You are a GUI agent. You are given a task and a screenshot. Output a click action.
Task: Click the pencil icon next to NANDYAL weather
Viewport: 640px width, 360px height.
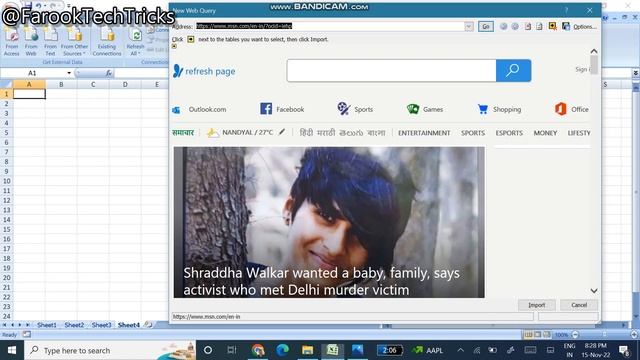tap(282, 132)
